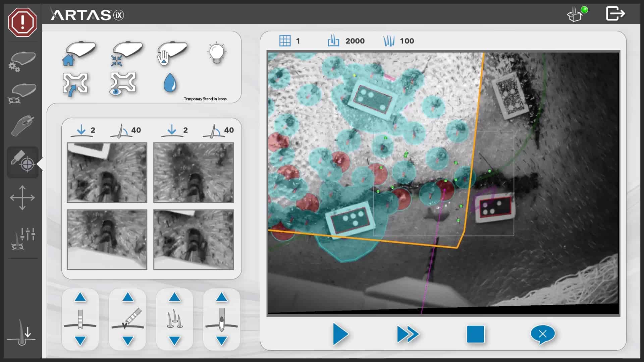The image size is (644, 362).
Task: Open the four-way move arrows tab
Action: coord(22,198)
